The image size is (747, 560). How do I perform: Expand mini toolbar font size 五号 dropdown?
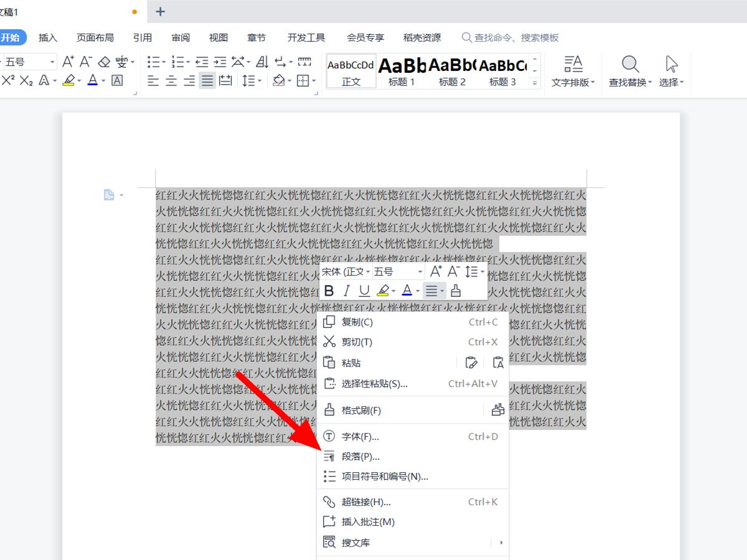pos(420,272)
